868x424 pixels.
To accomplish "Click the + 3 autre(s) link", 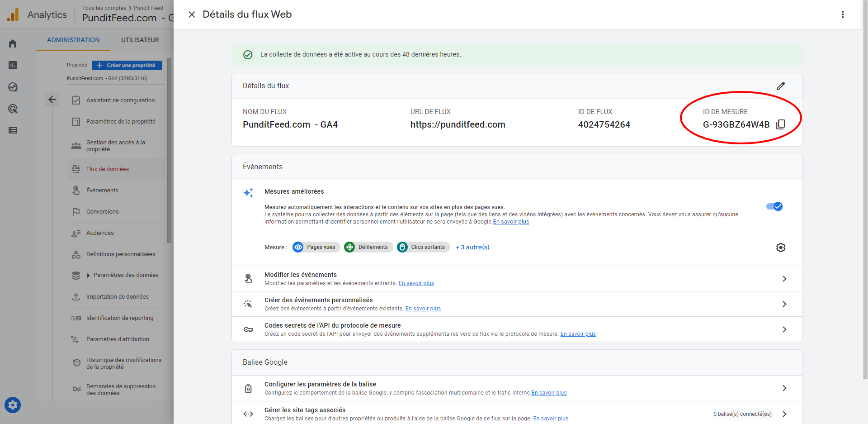I will click(472, 247).
